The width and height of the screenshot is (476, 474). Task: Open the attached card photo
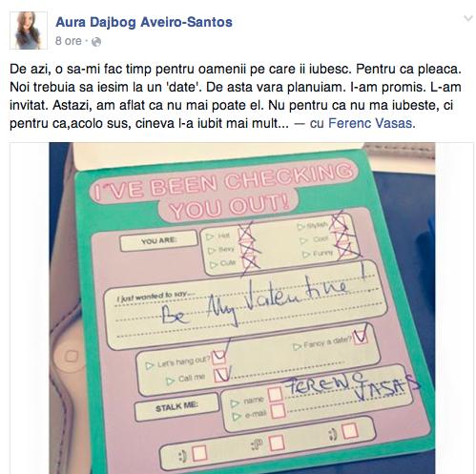[242, 308]
